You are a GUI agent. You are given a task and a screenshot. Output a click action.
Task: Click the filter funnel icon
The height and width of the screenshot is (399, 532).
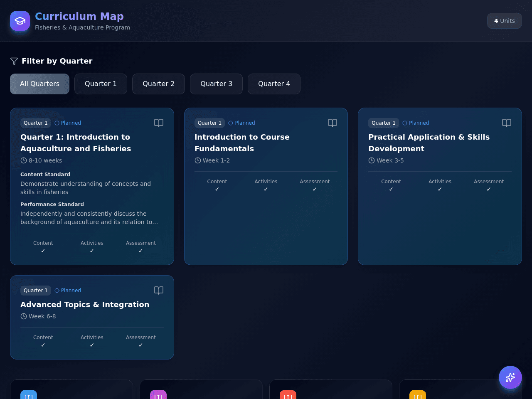pos(14,61)
